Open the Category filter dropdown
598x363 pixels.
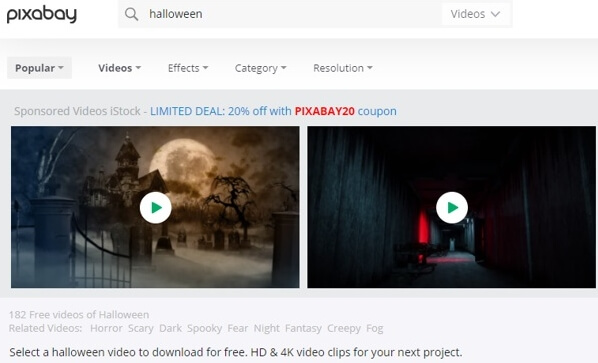tap(260, 68)
